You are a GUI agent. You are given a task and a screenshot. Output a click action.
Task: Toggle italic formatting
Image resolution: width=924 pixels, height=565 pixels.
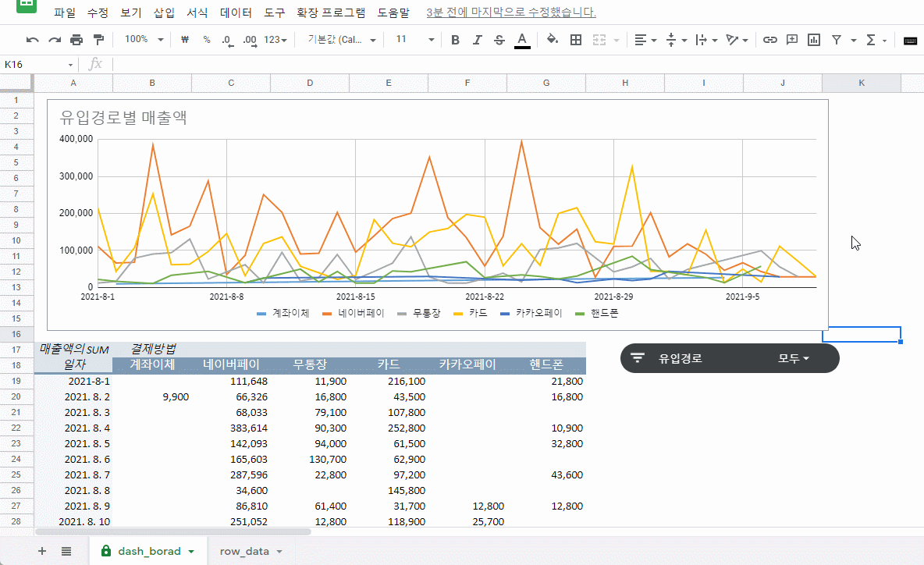(478, 40)
